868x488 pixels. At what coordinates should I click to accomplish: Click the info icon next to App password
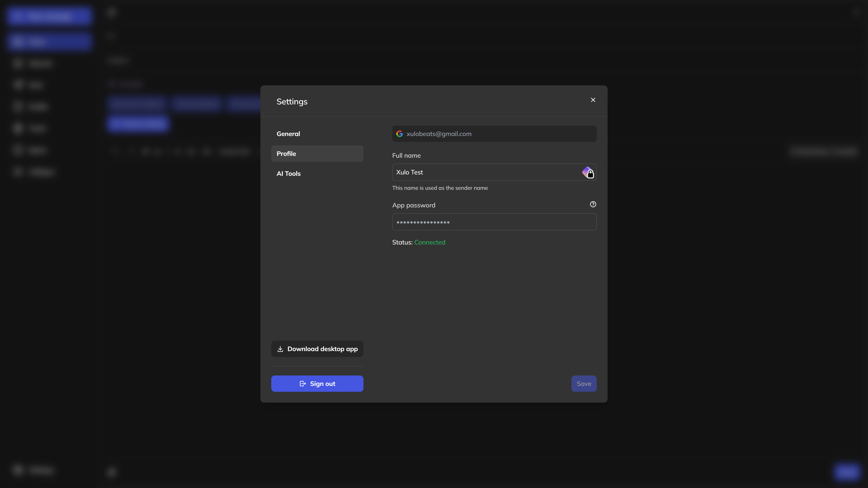593,204
